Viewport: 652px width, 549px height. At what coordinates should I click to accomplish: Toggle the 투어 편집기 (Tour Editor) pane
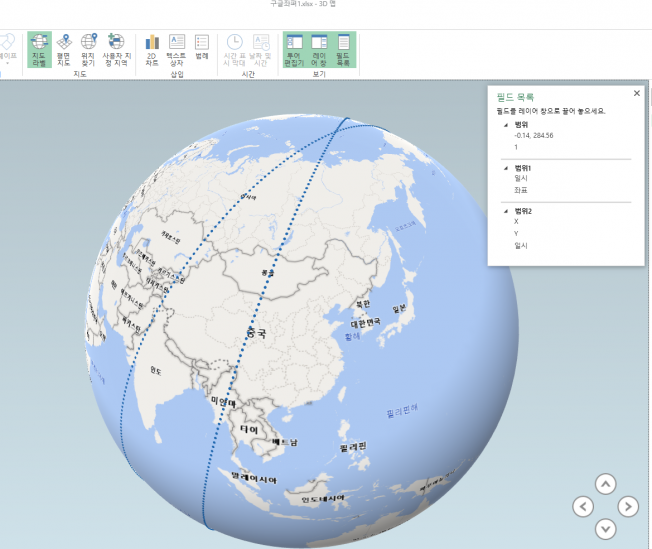coord(295,49)
